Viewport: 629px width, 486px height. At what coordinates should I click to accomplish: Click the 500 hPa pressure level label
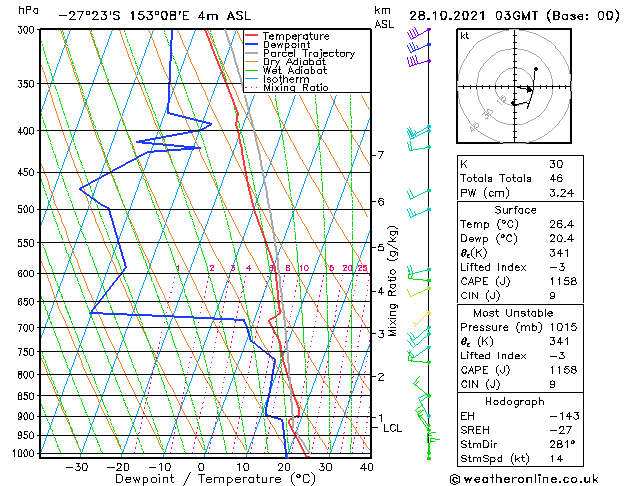(x=27, y=209)
